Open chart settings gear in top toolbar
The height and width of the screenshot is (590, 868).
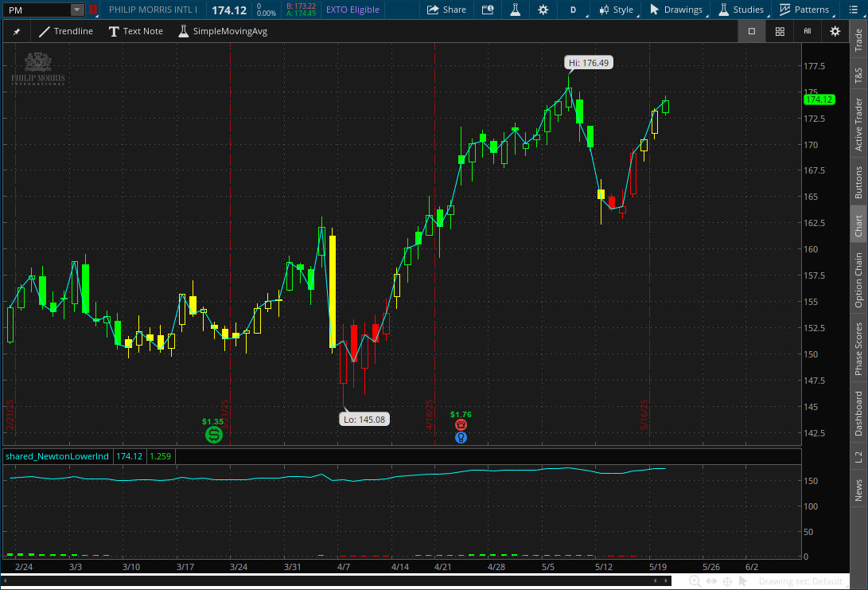[x=543, y=10]
